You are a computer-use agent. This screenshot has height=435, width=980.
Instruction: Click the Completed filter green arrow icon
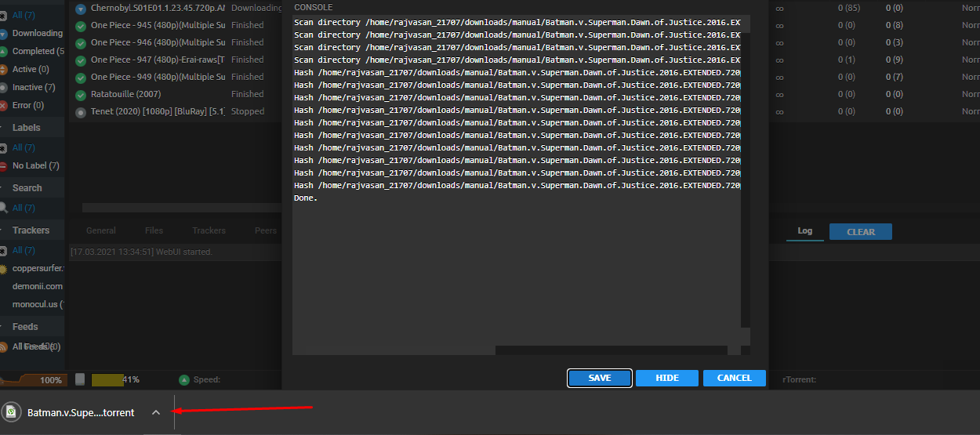(x=4, y=52)
